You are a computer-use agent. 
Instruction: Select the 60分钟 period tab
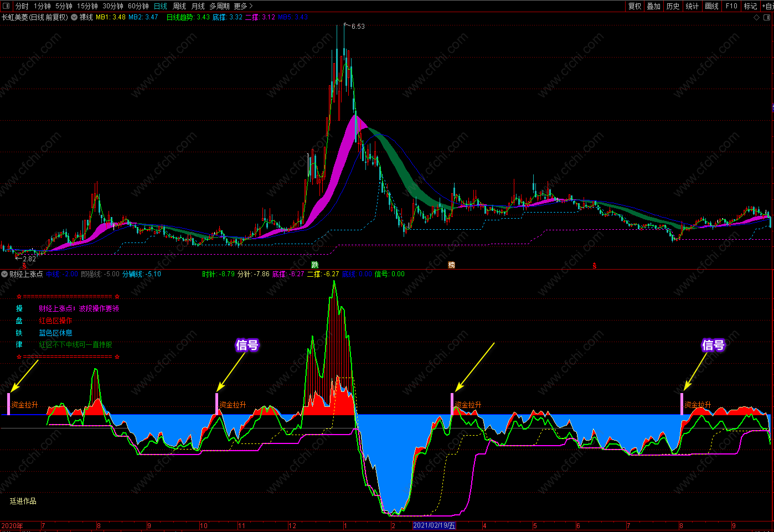(x=138, y=6)
